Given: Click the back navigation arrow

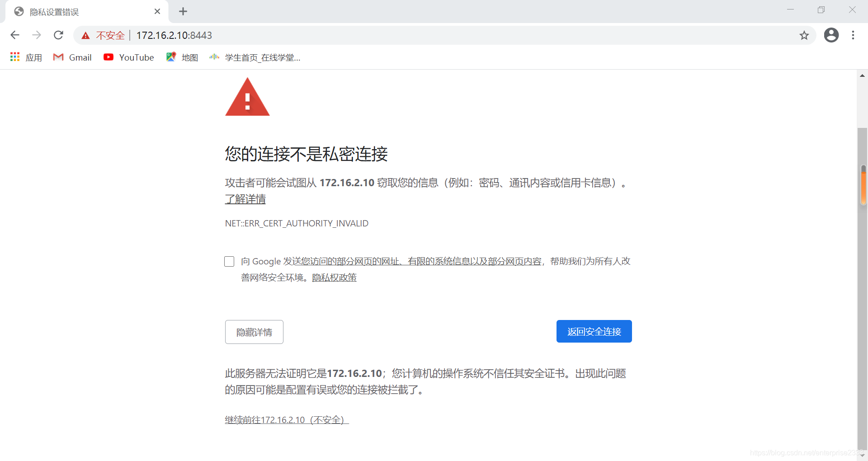Looking at the screenshot, I should pyautogui.click(x=15, y=35).
